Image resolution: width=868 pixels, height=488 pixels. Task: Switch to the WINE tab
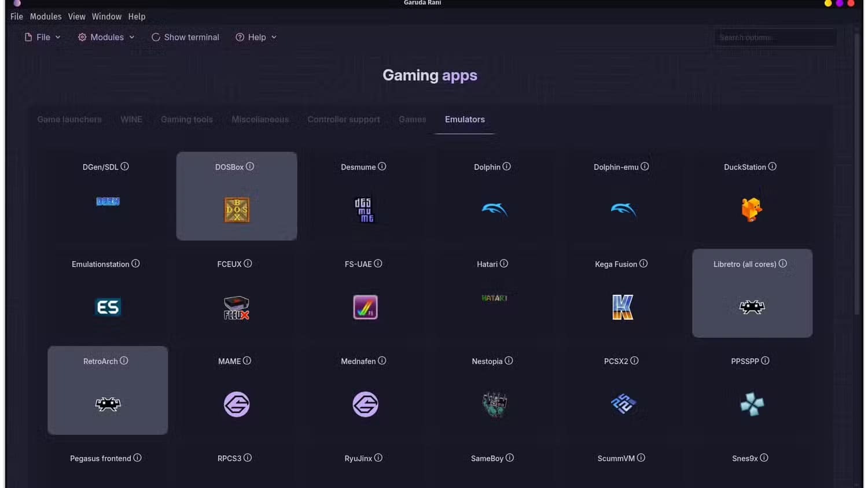(x=131, y=119)
